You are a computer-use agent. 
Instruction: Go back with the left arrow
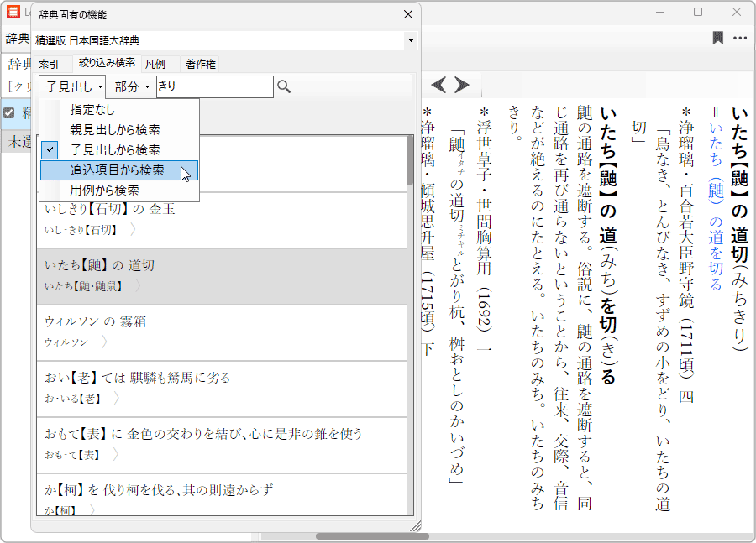coord(438,85)
